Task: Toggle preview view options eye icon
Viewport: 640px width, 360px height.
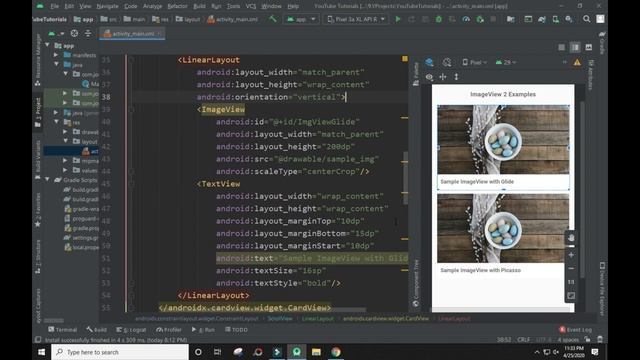Action: pyautogui.click(x=429, y=77)
